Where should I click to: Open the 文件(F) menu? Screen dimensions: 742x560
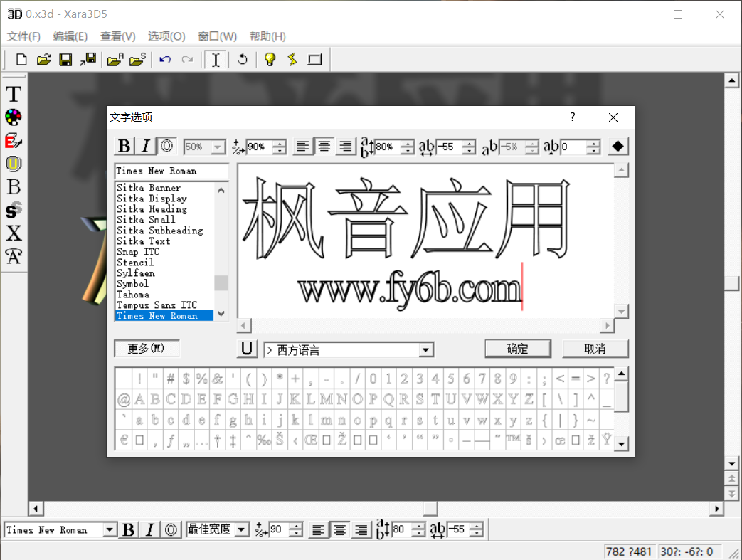tap(23, 36)
